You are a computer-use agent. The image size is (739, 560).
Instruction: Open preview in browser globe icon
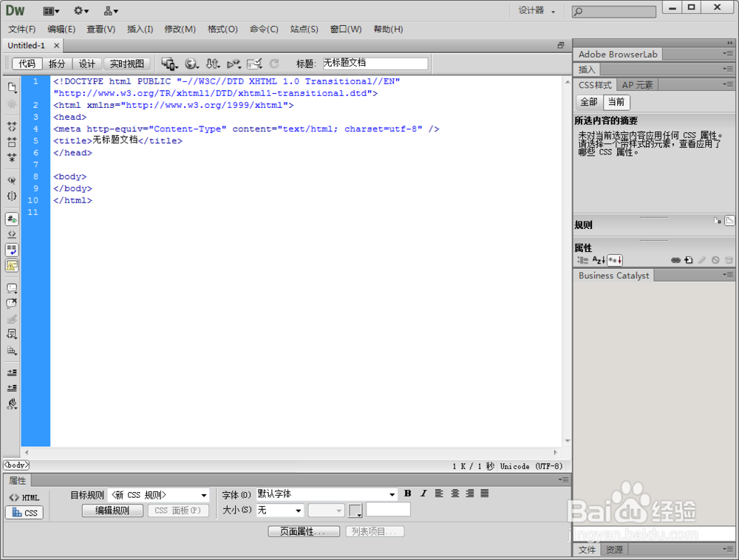tap(191, 64)
